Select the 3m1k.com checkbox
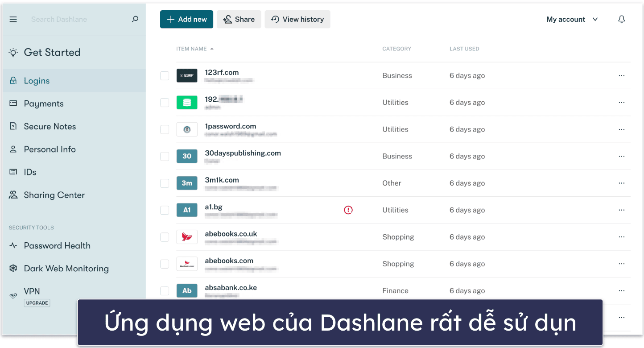 (165, 183)
